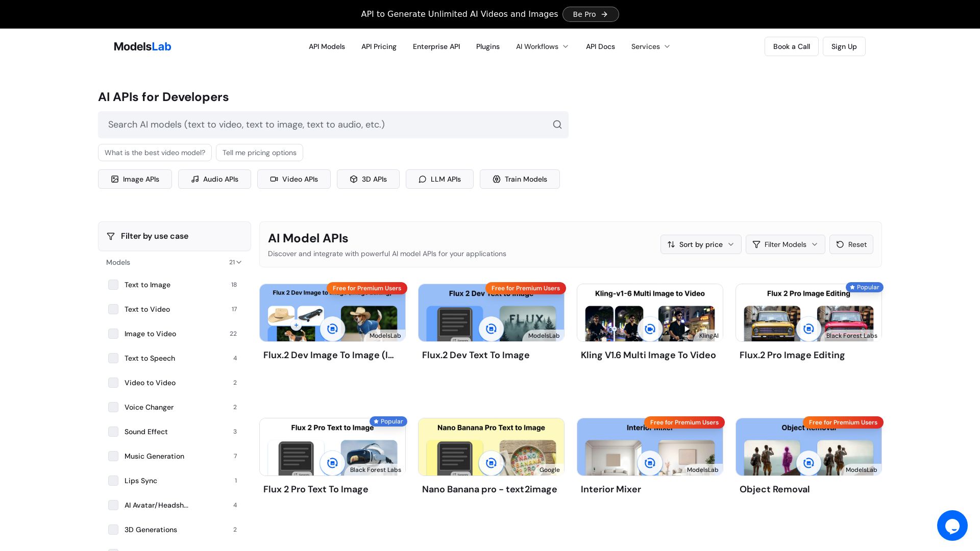Viewport: 980px width, 551px height.
Task: Expand the Filter Models dropdown
Action: [x=785, y=244]
